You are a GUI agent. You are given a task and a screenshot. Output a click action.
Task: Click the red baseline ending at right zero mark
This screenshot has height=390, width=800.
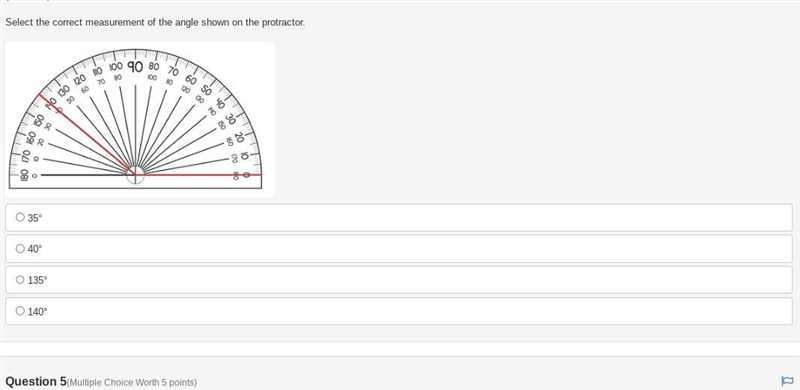coord(198,175)
